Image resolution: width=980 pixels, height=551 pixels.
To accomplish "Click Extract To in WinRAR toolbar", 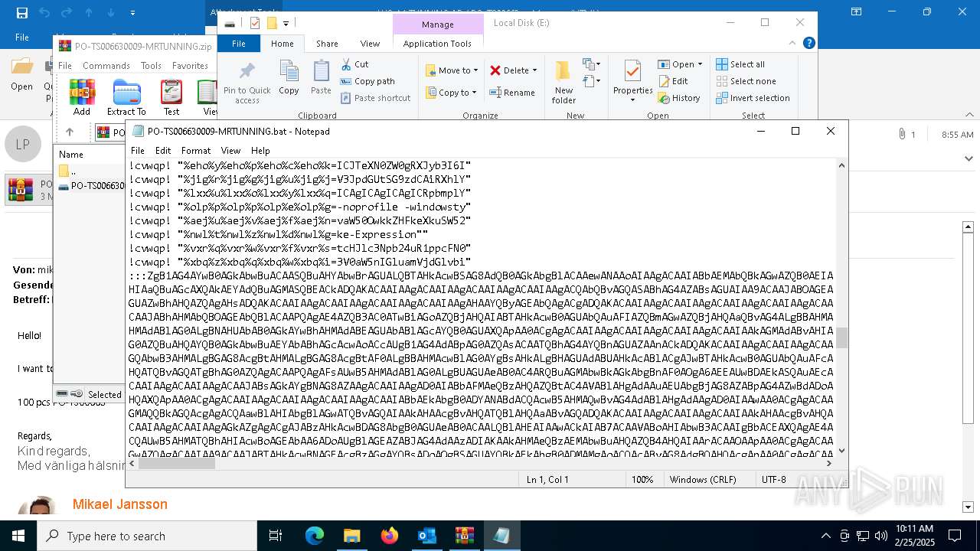I will [x=126, y=98].
